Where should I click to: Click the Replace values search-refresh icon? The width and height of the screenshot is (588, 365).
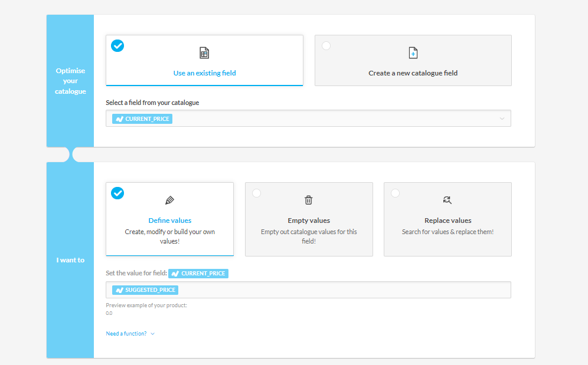click(447, 200)
